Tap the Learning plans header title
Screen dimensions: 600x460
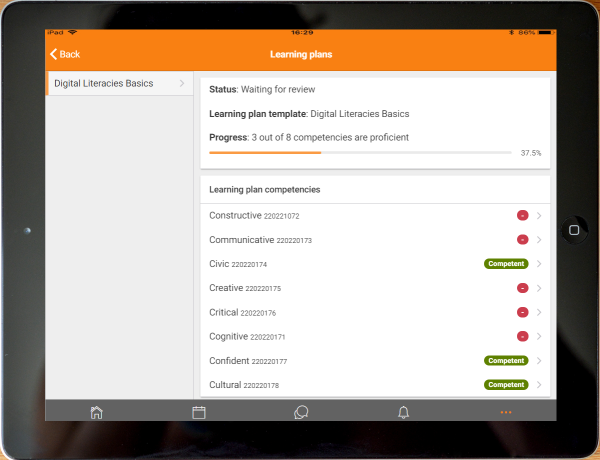click(301, 54)
